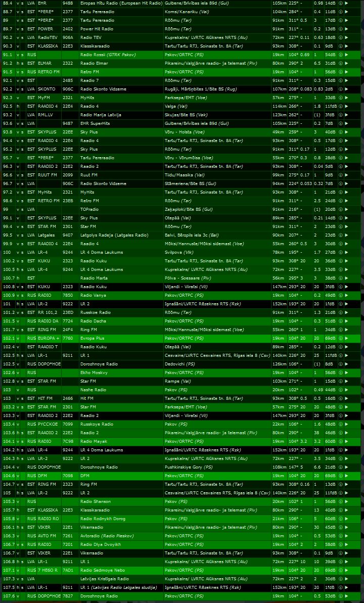Select Balvi, Bērzpils iela 3c transmitter

192,235
